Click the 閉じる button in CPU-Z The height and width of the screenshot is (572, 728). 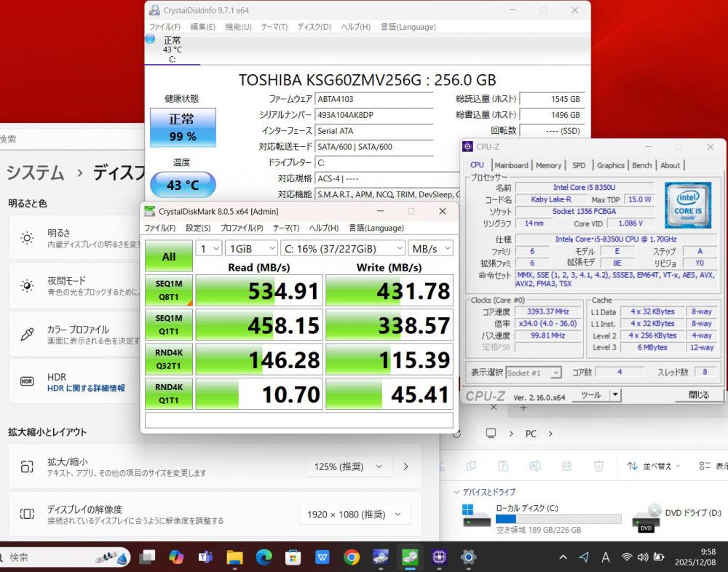point(698,395)
